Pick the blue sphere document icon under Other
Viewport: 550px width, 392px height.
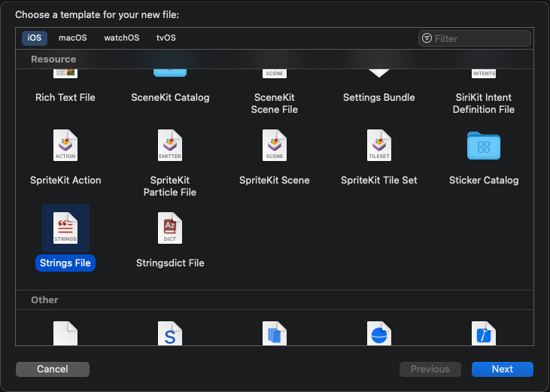[378, 333]
